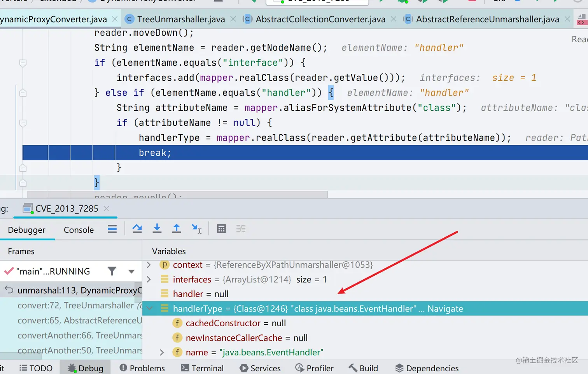This screenshot has width=588, height=374.
Task: Click the Step Out debugger icon
Action: point(176,229)
